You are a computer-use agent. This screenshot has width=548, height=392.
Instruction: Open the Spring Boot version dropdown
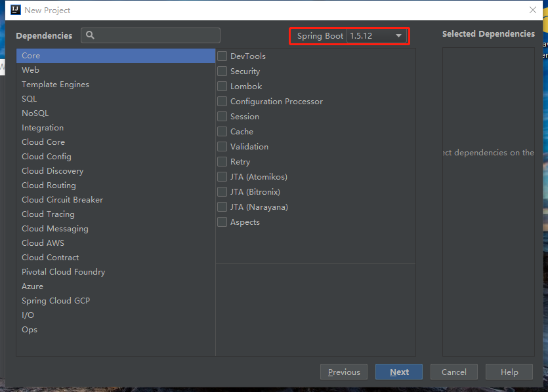point(377,36)
